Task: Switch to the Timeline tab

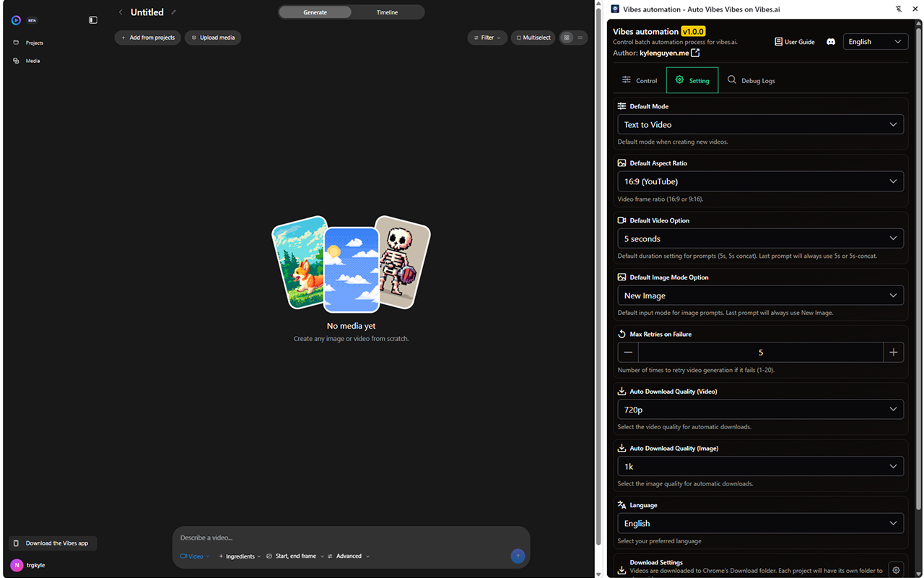Action: (387, 12)
